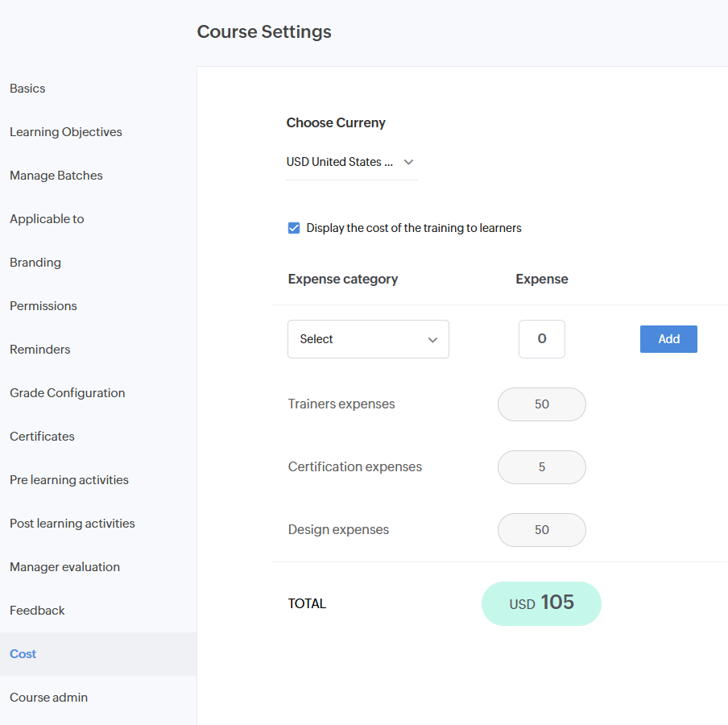The height and width of the screenshot is (725, 728).
Task: Navigate to Branding settings
Action: pyautogui.click(x=35, y=263)
